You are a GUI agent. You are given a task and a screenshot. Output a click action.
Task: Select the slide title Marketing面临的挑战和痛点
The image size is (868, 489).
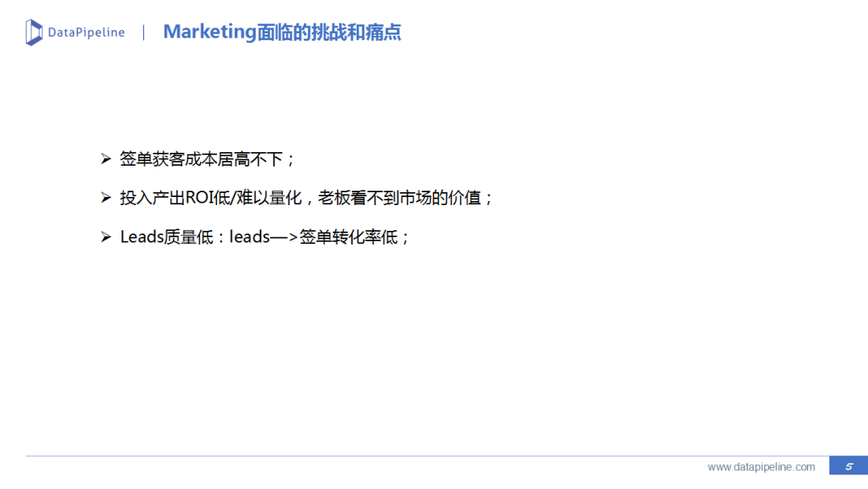[x=282, y=32]
